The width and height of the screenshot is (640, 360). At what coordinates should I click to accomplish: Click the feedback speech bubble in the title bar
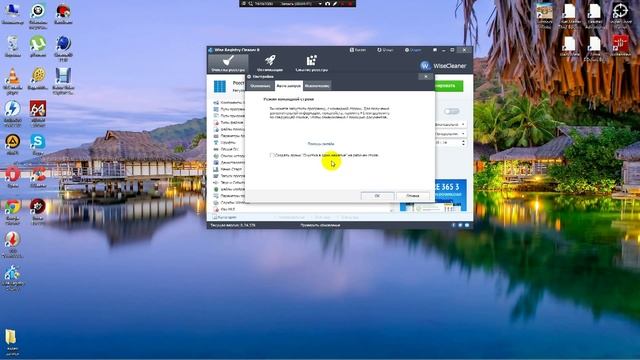tap(435, 50)
